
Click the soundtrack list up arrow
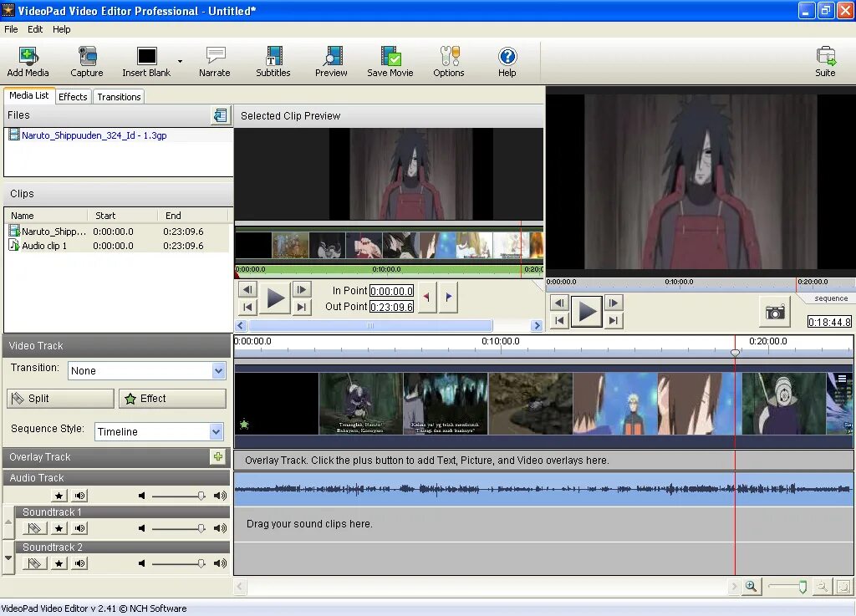pos(8,522)
